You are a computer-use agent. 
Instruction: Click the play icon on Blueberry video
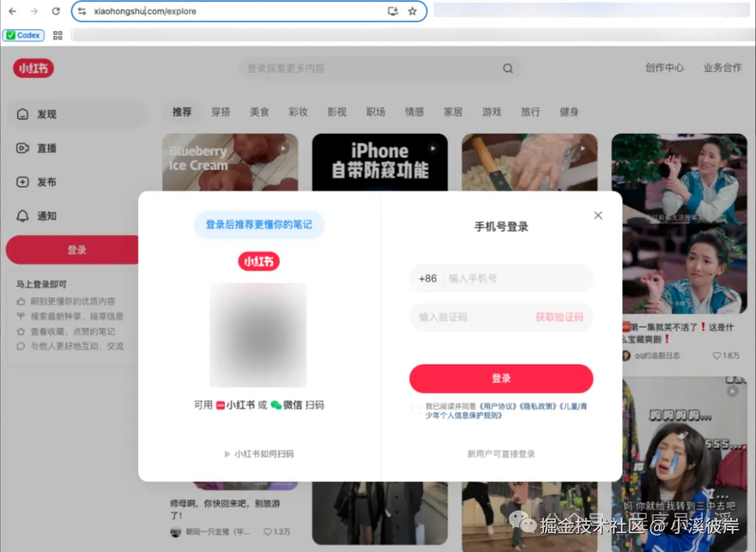tap(283, 148)
